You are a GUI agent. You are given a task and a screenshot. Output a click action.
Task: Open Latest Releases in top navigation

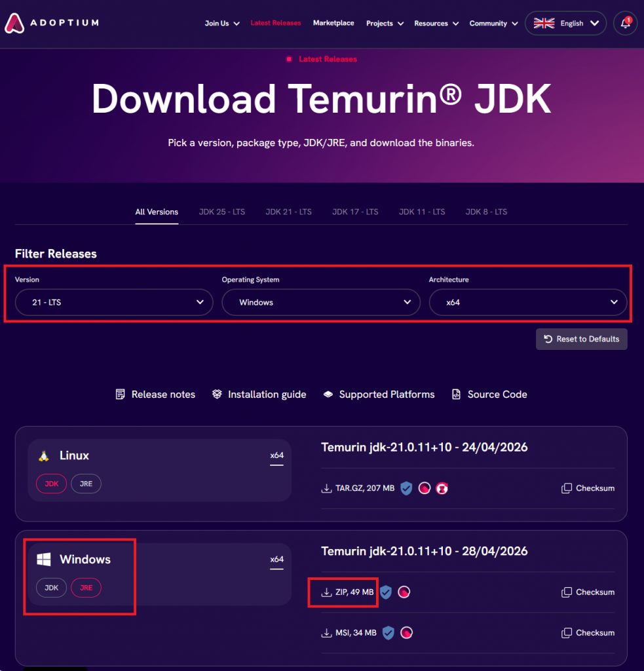(276, 23)
